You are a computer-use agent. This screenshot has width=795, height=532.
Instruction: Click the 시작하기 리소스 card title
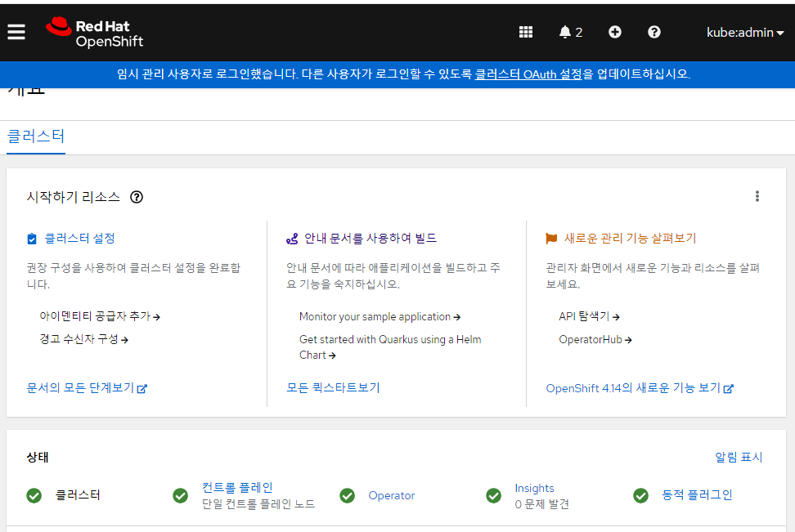coord(74,197)
